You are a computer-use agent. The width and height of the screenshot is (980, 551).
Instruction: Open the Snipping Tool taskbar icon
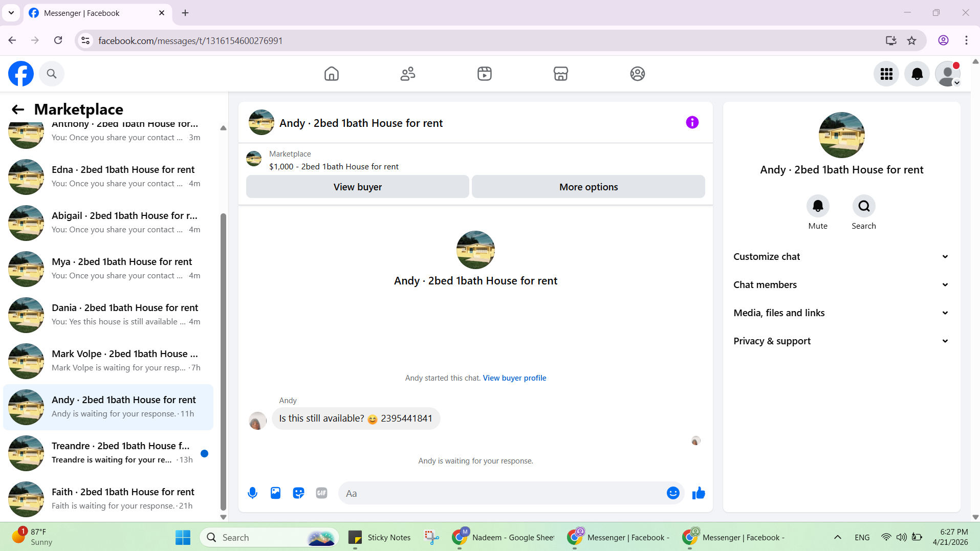[x=431, y=538]
